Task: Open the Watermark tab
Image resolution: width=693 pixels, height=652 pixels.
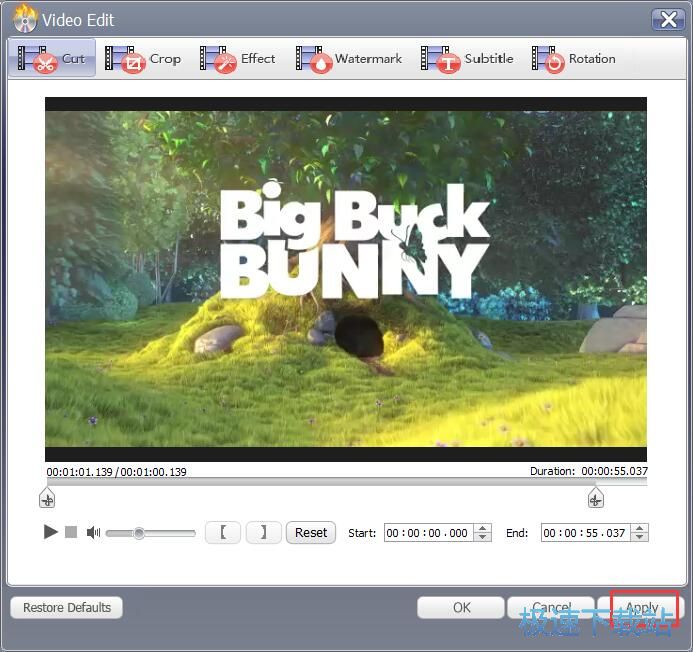Action: pyautogui.click(x=349, y=59)
